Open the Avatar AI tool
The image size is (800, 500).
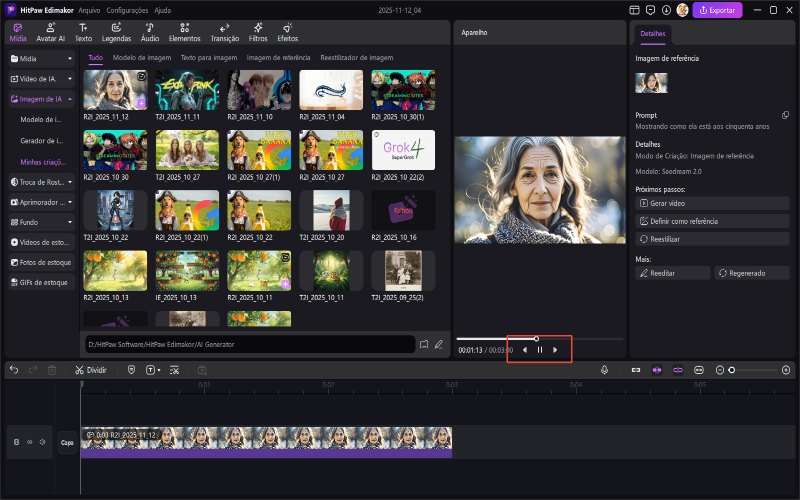click(x=52, y=31)
